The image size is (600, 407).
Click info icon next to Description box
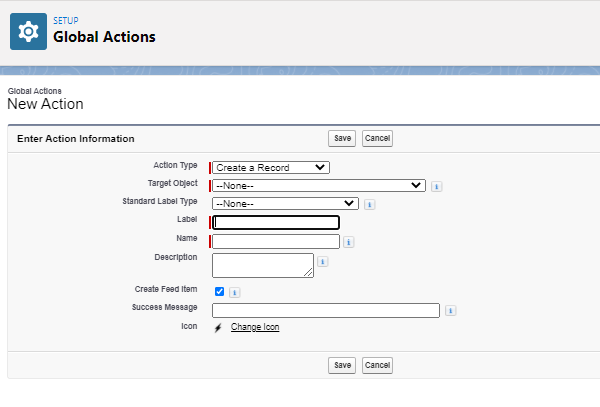pos(323,262)
